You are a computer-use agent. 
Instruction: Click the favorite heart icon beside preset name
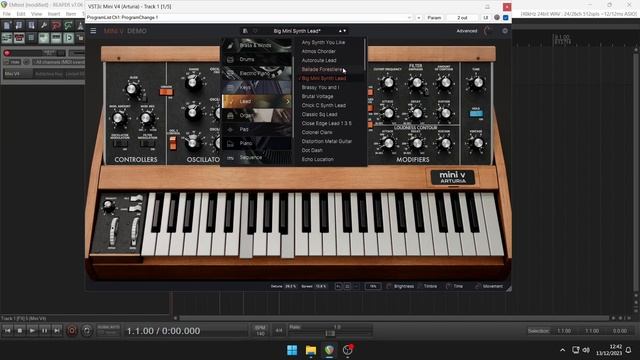tap(256, 31)
